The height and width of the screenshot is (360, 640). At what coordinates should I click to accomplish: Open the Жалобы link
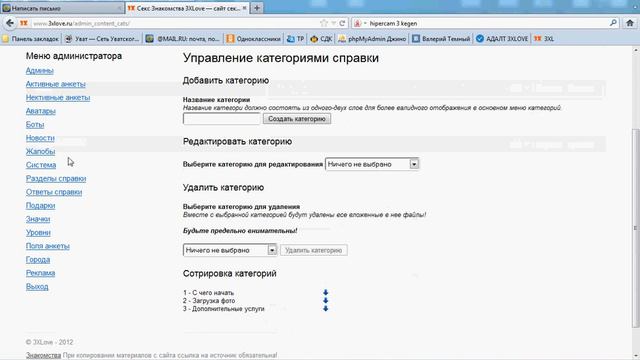40,151
